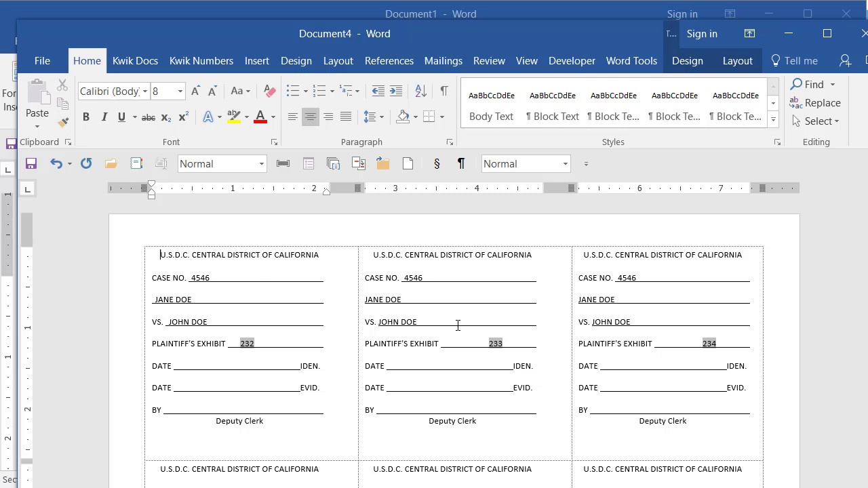Open the first Normal style combo box
The image size is (868, 488).
pos(222,163)
